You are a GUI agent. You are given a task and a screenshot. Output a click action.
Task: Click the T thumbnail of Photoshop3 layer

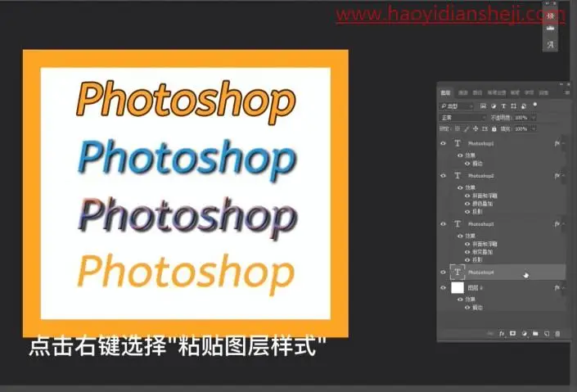[x=458, y=223]
